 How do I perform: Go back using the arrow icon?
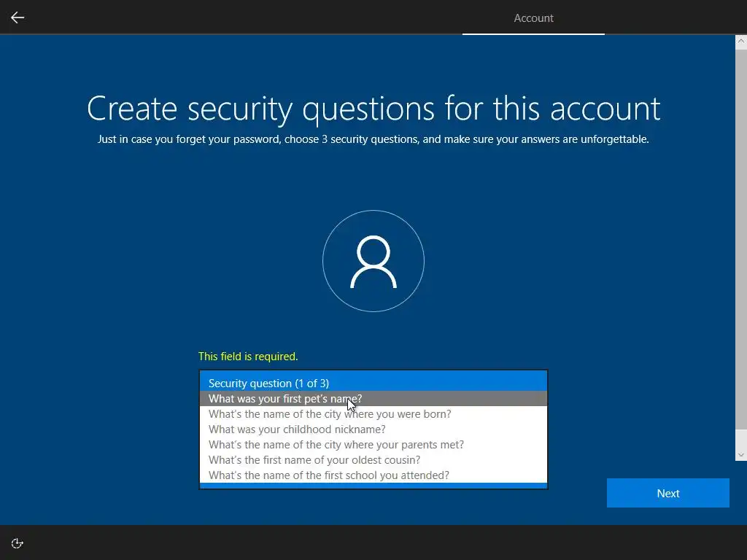18,17
